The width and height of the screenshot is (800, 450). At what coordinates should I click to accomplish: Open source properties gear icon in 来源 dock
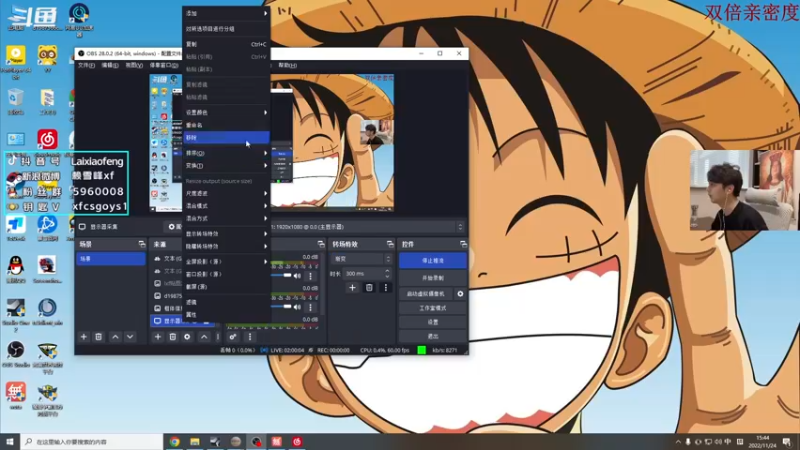point(187,337)
